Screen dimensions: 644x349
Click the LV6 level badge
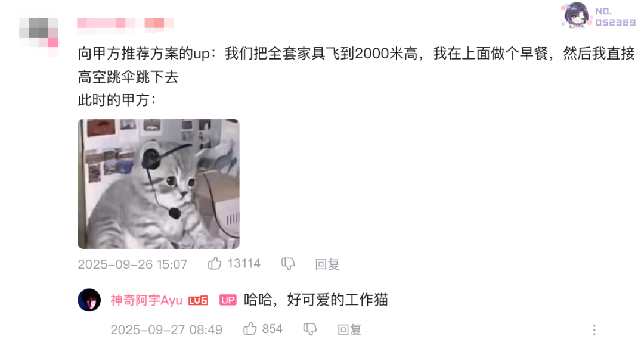coord(198,301)
